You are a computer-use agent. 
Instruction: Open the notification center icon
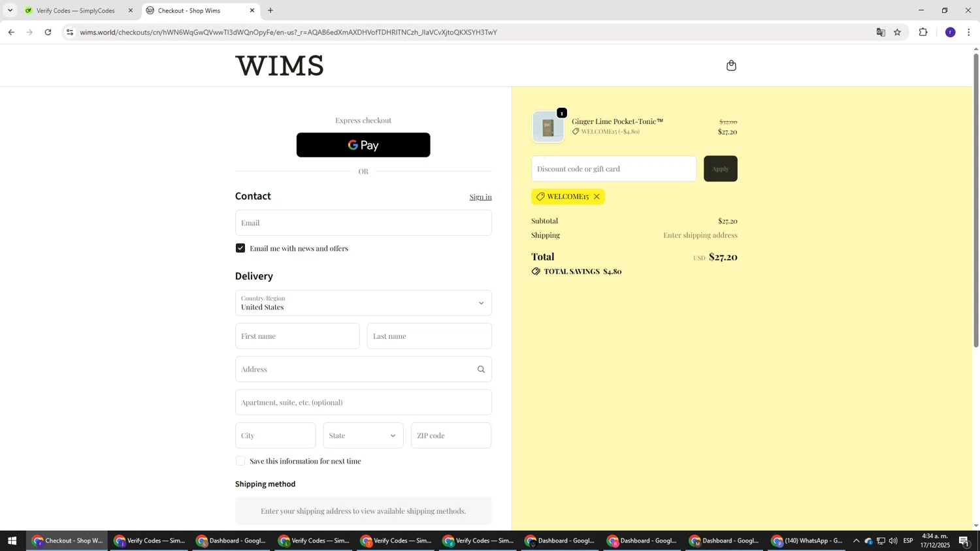964,541
